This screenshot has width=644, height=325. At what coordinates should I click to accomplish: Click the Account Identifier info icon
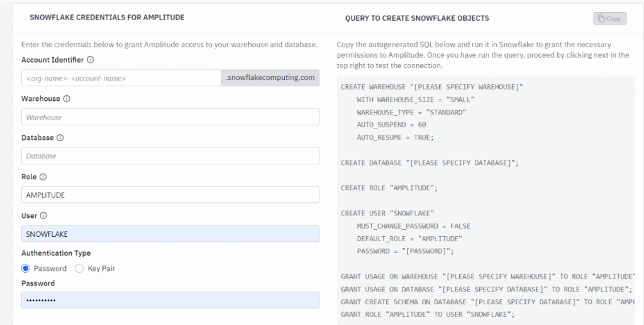(91, 60)
